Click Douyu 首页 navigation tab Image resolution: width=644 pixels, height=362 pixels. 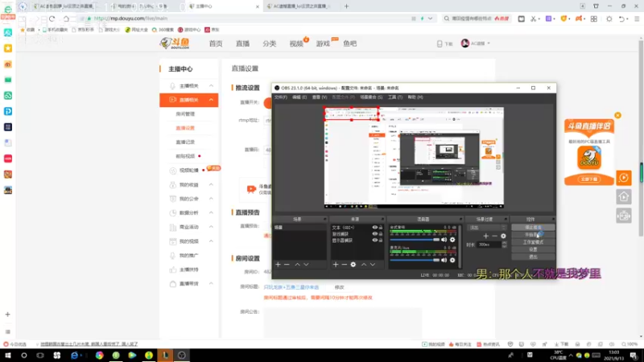pyautogui.click(x=216, y=43)
